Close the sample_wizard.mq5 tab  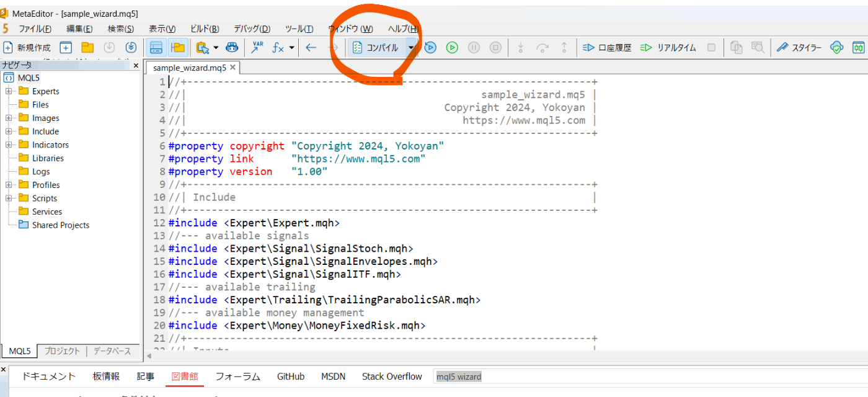coord(232,68)
